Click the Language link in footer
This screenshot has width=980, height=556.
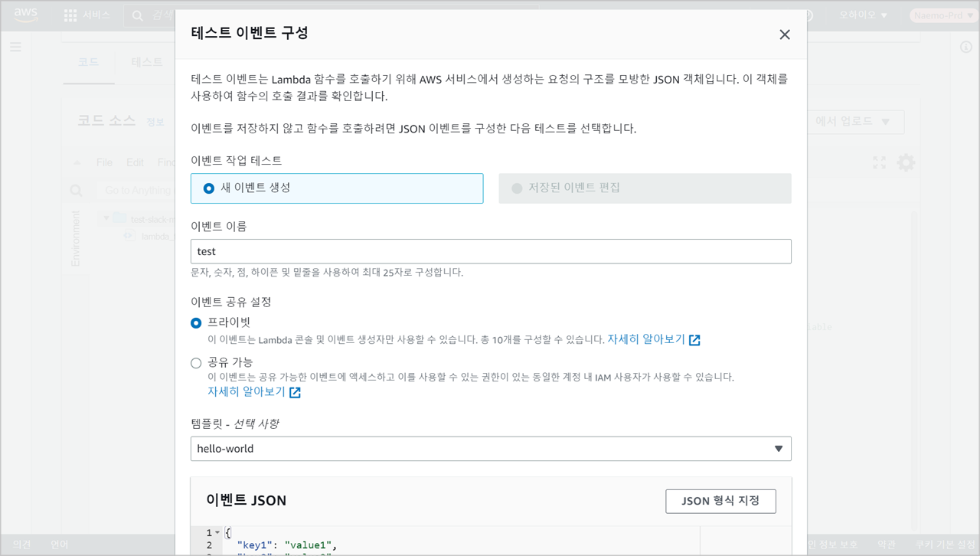(59, 545)
